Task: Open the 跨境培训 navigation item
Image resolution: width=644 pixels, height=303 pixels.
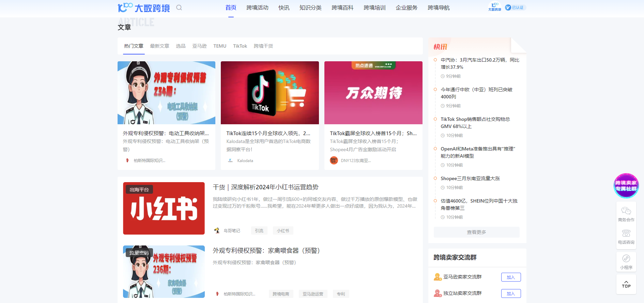Action: coord(374,7)
